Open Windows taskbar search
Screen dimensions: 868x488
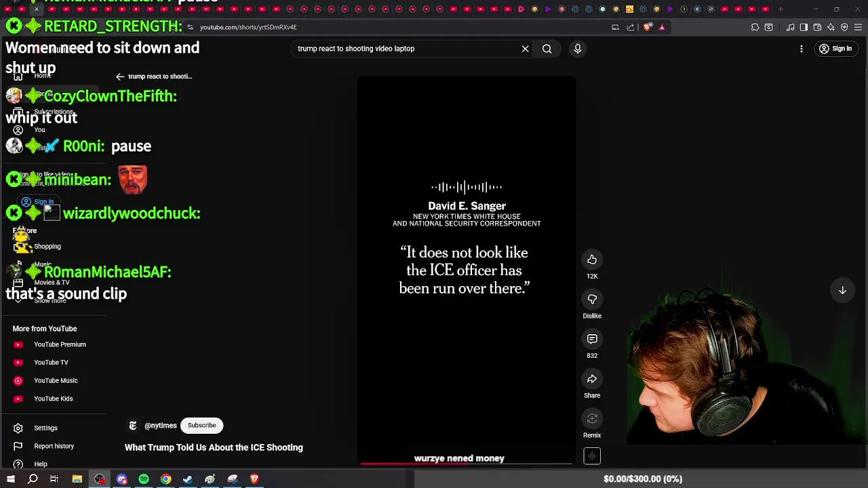33,479
